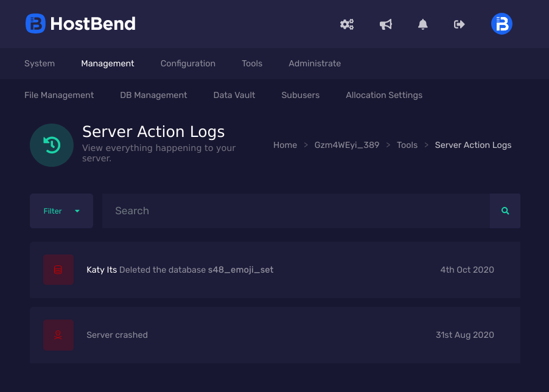The image size is (549, 392).
Task: Check notifications via the bell icon
Action: coord(422,24)
